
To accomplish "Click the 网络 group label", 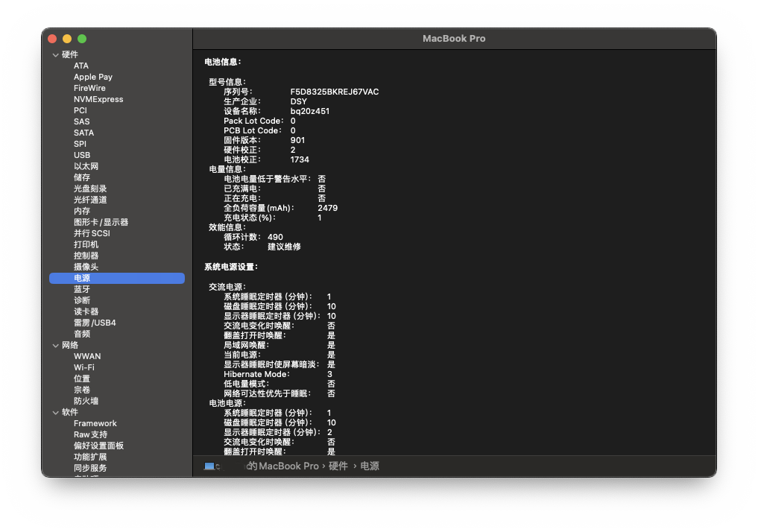I will pos(69,345).
